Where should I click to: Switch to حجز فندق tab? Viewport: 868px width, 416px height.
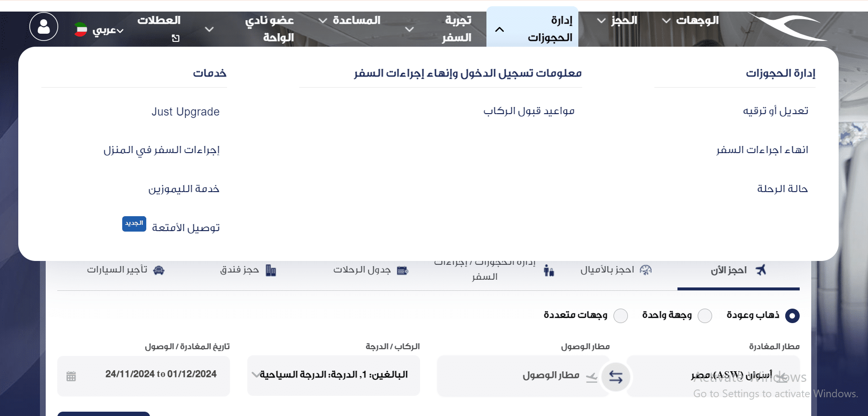[248, 270]
